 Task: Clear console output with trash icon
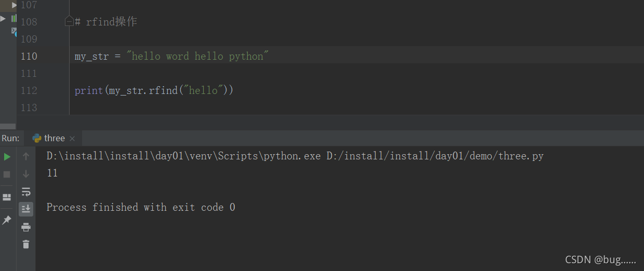click(x=26, y=244)
